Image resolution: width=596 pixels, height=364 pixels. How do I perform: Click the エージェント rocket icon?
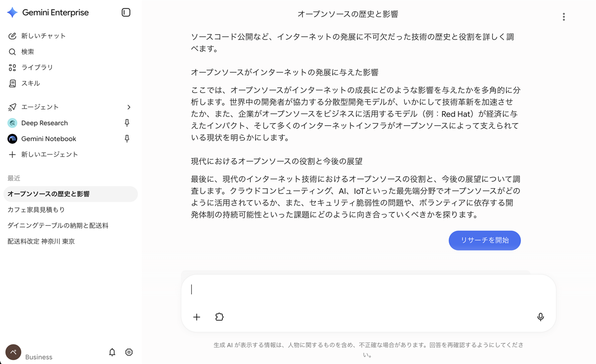tap(12, 107)
